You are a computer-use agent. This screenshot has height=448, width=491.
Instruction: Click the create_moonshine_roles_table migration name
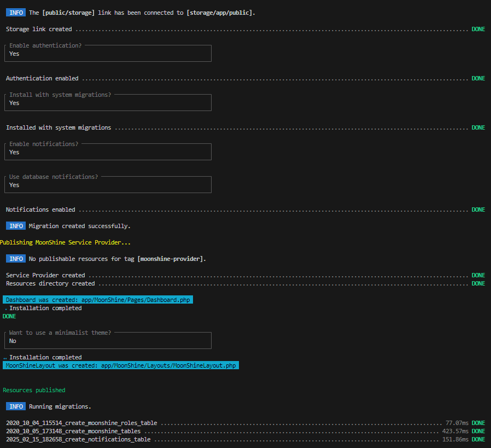[81, 423]
